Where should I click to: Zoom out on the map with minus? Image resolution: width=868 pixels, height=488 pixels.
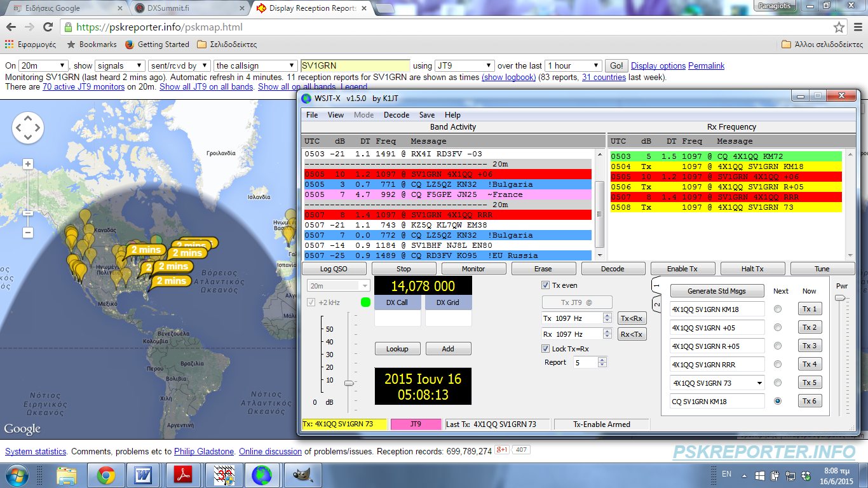pyautogui.click(x=28, y=233)
